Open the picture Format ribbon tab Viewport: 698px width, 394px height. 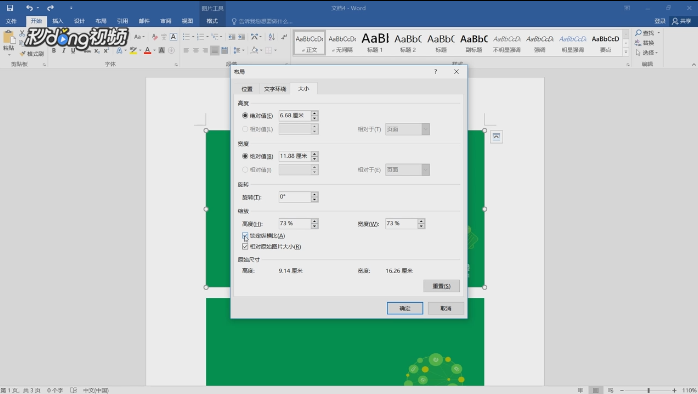[212, 21]
